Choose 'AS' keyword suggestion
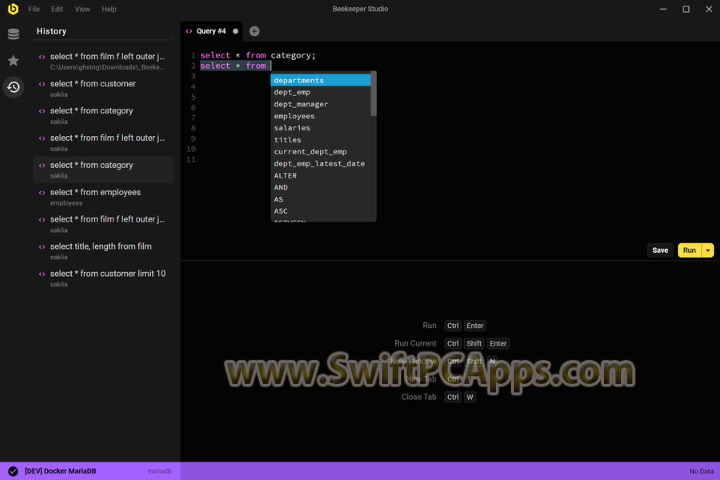The image size is (720, 480). (321, 199)
